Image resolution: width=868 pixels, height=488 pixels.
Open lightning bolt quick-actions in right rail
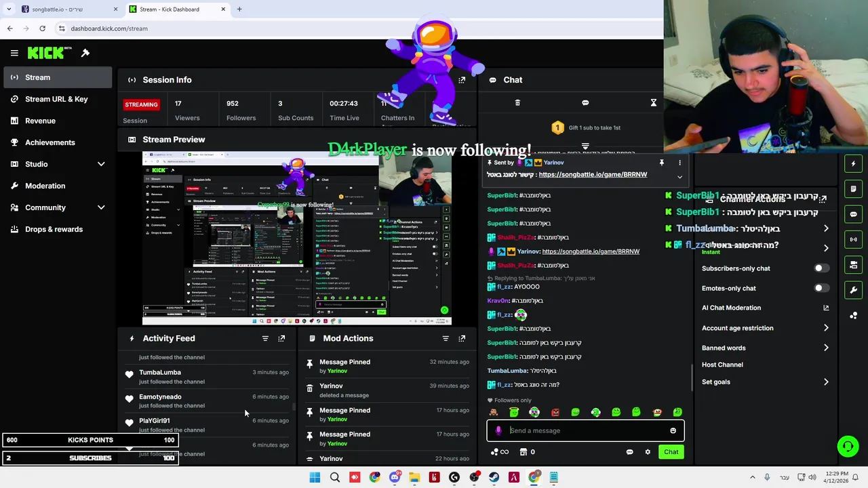point(853,163)
